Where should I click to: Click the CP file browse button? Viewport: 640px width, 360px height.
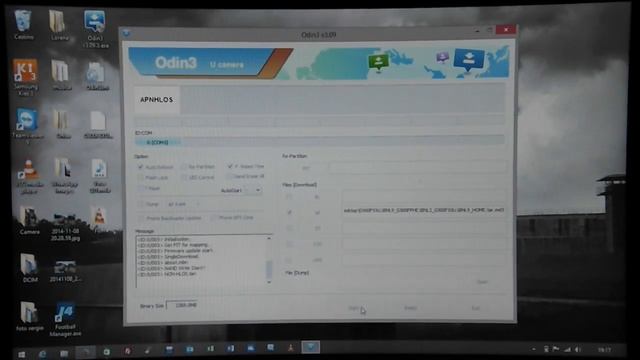(x=317, y=228)
